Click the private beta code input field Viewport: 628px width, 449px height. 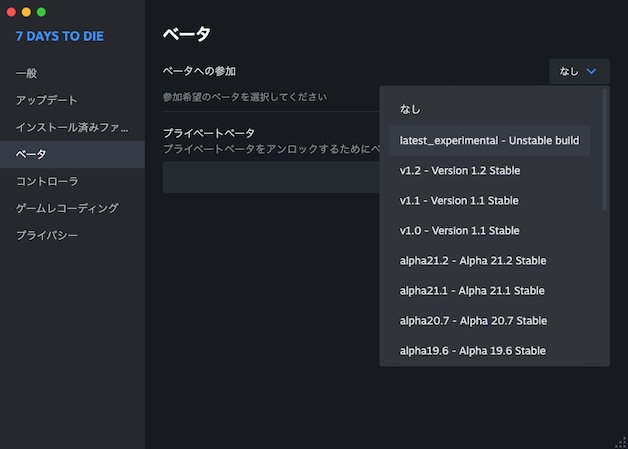(x=270, y=177)
